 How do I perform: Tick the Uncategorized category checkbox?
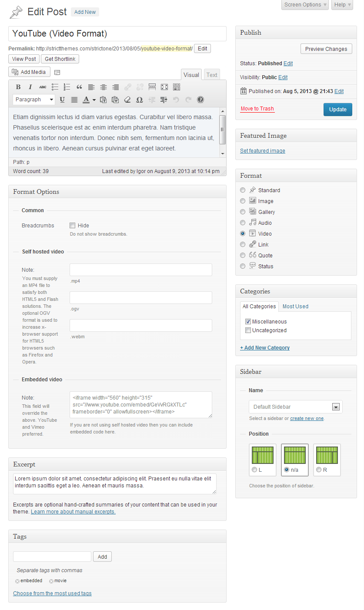(x=248, y=330)
